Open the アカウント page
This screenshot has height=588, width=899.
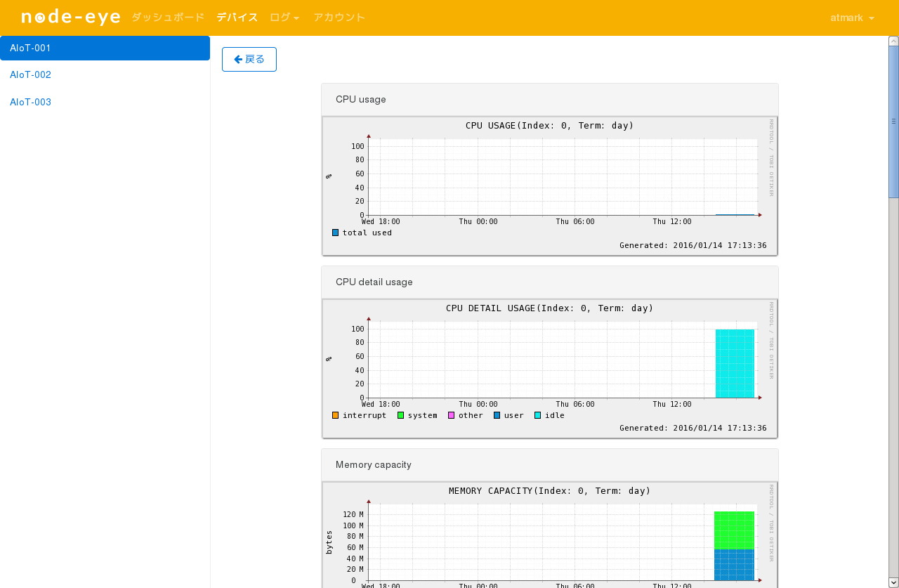pos(339,18)
